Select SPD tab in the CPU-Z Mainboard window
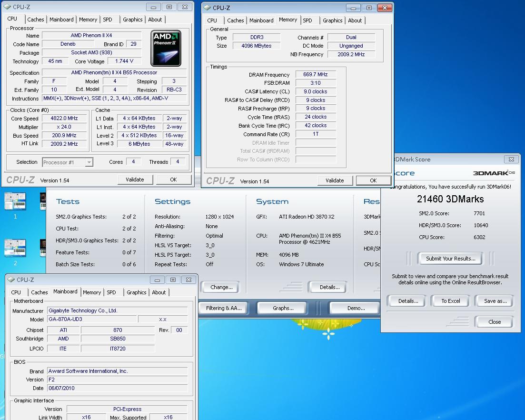This screenshot has width=525, height=420. [111, 292]
